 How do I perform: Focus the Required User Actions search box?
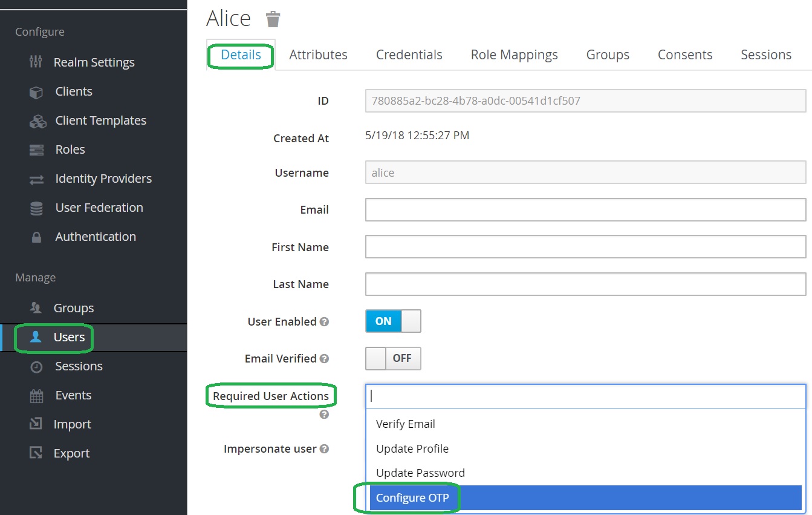[585, 396]
